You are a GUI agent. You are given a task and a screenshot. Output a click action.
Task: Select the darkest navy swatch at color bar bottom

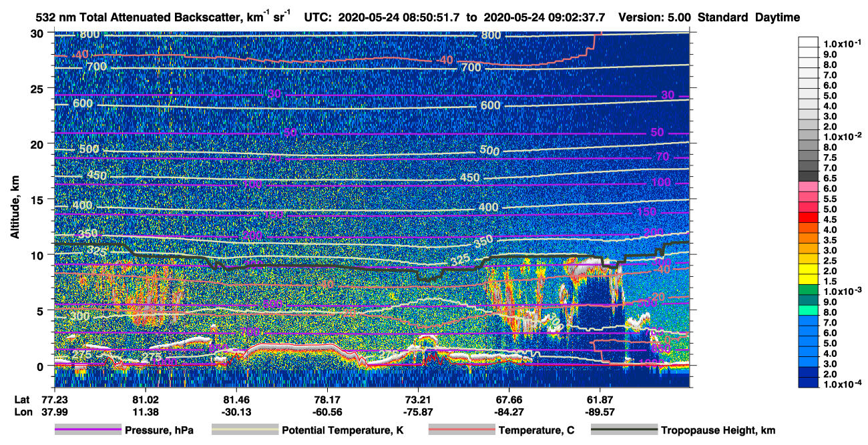click(809, 382)
